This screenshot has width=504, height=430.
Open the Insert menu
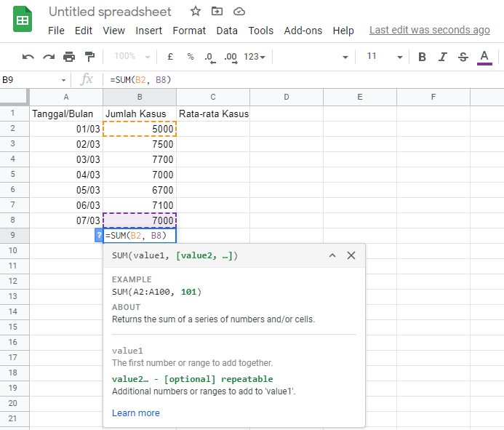pyautogui.click(x=149, y=31)
